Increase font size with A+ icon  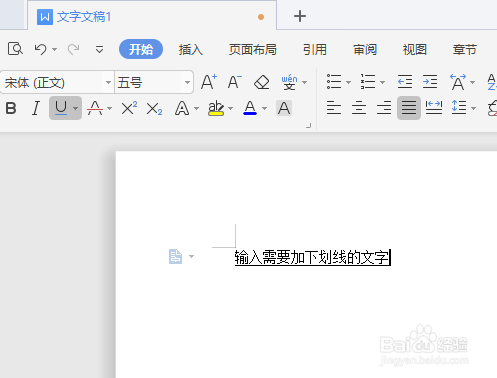(x=209, y=82)
